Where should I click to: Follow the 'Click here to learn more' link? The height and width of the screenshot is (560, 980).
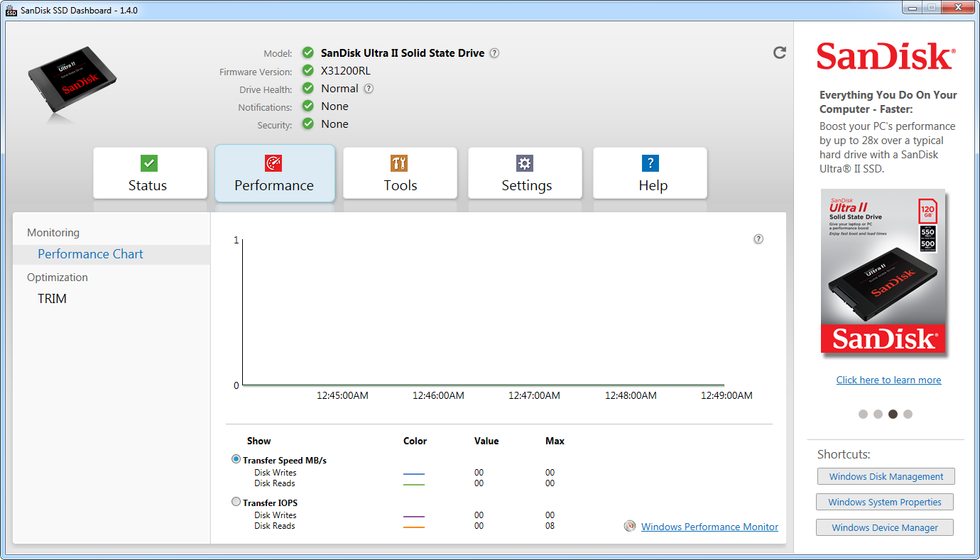tap(888, 380)
